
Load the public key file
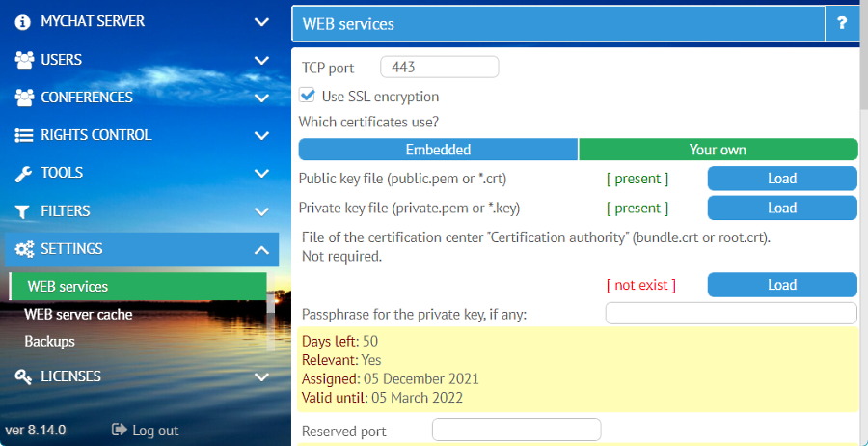tap(781, 179)
